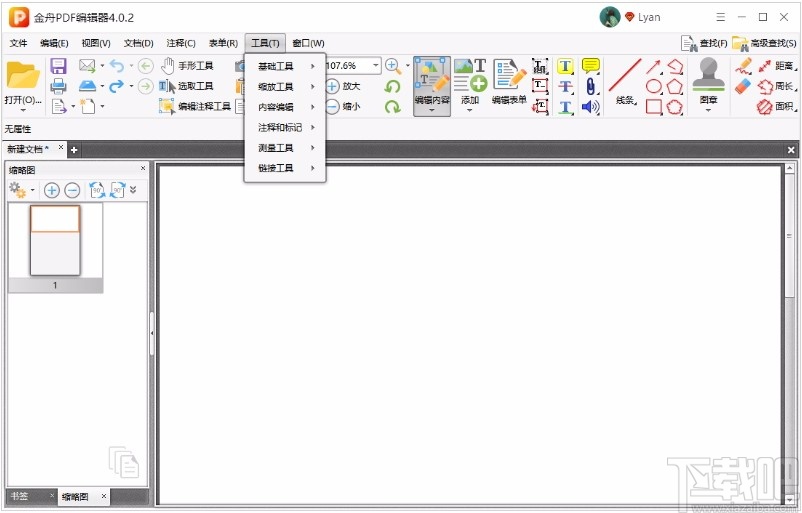802x513 pixels.
Task: Select the 周长 perimeter measure tool
Action: click(777, 86)
